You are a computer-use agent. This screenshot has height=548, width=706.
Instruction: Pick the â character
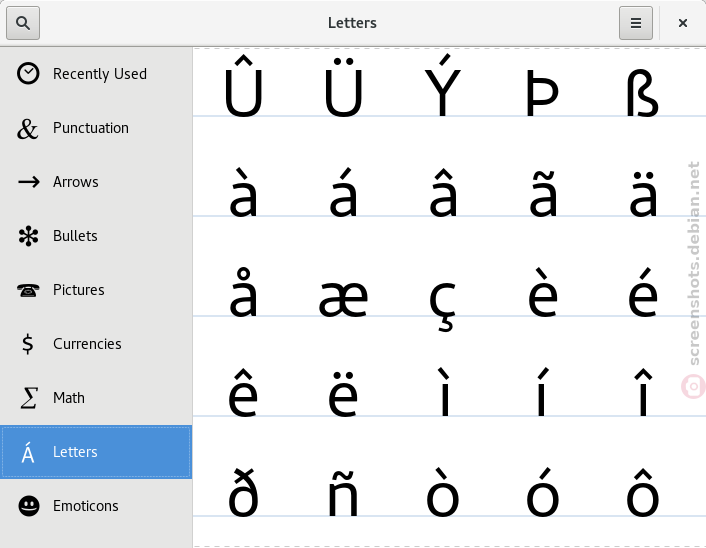click(x=443, y=192)
